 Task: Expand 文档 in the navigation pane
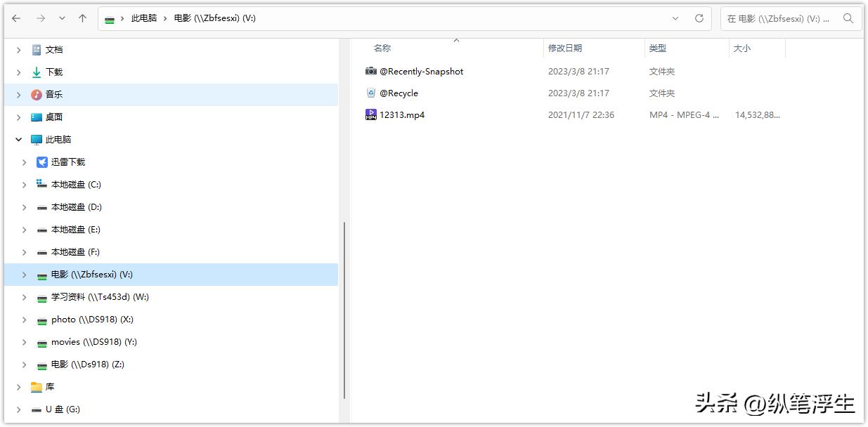19,50
